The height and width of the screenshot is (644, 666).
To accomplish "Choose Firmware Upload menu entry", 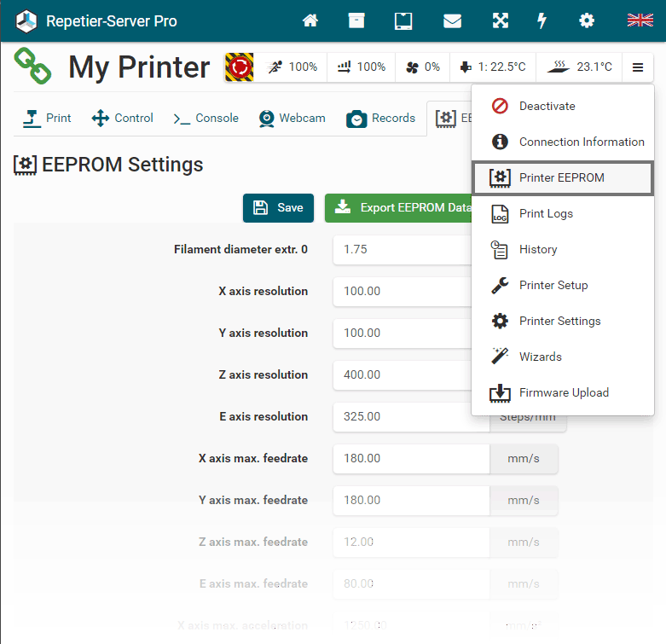I will pyautogui.click(x=564, y=392).
